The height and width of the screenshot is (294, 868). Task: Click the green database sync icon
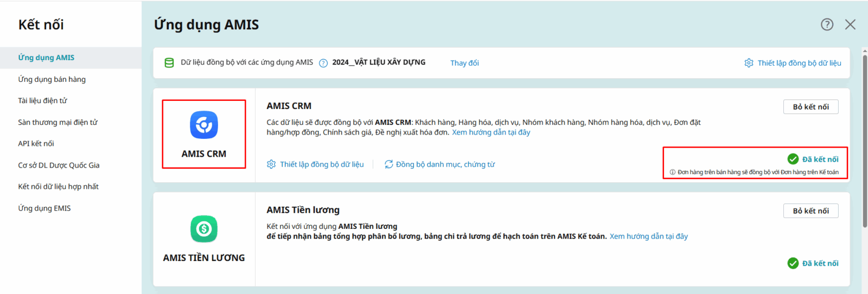pyautogui.click(x=169, y=63)
